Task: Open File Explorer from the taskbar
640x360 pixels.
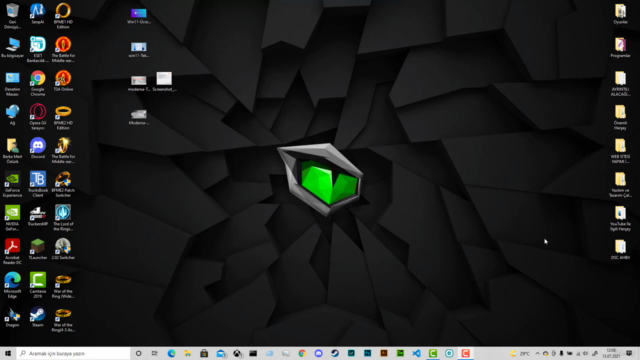Action: point(188,353)
